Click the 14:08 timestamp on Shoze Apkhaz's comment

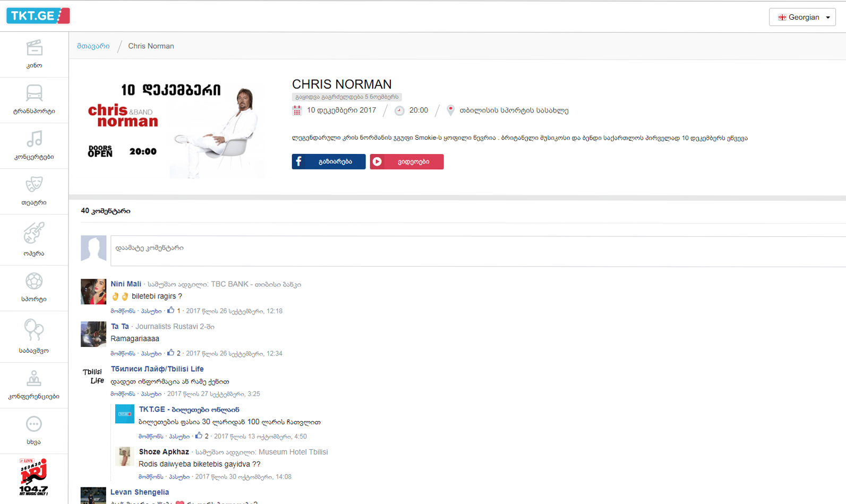(x=243, y=477)
